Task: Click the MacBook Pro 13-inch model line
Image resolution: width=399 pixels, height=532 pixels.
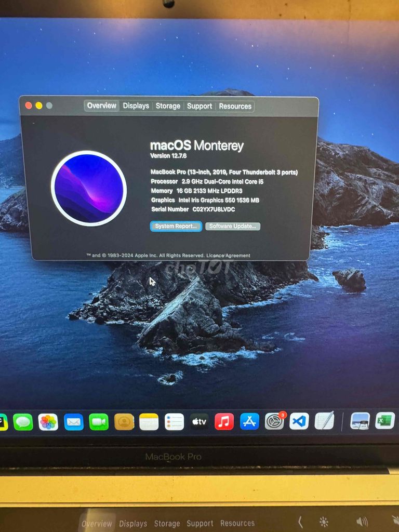Action: pos(224,172)
